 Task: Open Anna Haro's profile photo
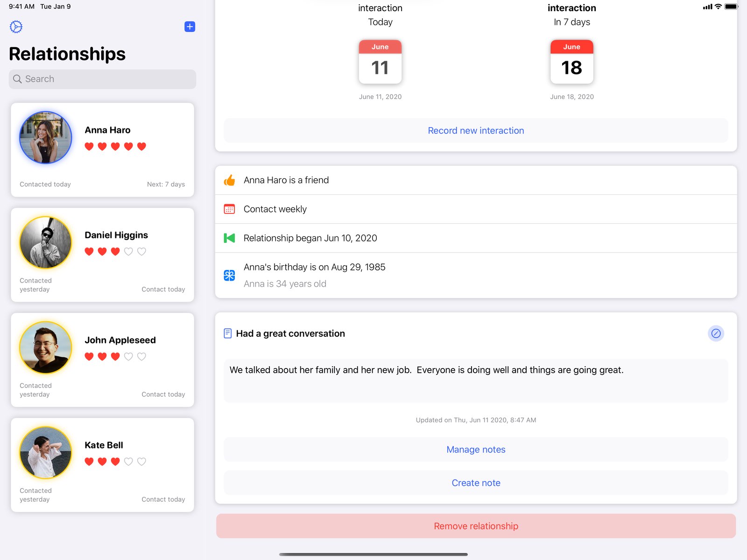tap(46, 137)
